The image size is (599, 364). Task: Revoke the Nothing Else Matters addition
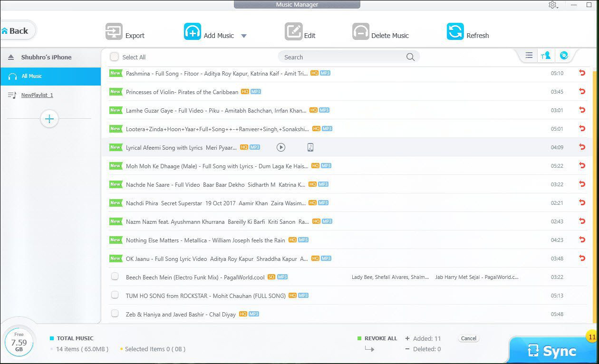[x=582, y=240]
